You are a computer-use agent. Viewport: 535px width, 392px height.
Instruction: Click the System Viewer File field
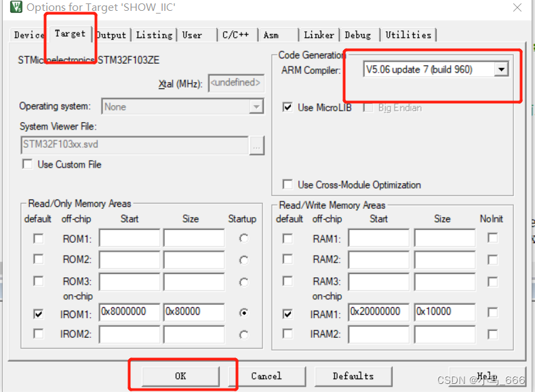coord(134,144)
